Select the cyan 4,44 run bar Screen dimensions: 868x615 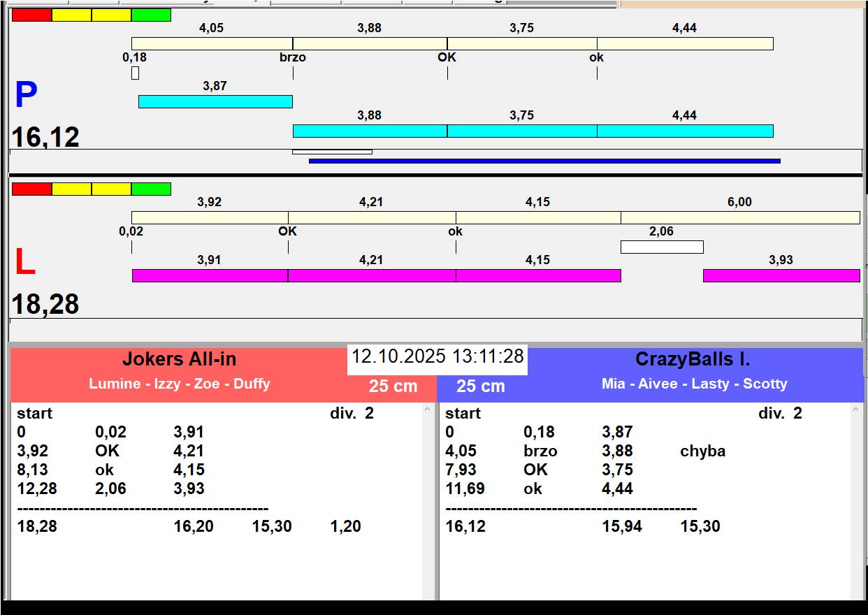685,131
